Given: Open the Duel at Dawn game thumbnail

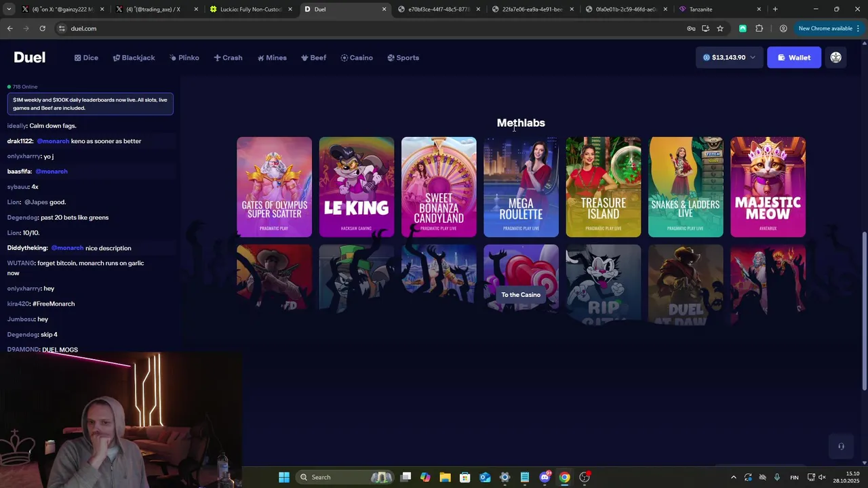Looking at the screenshot, I should pyautogui.click(x=686, y=285).
